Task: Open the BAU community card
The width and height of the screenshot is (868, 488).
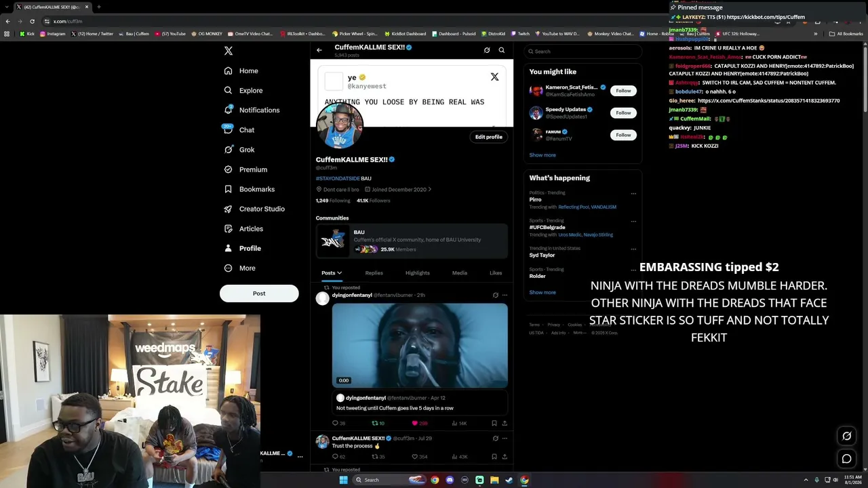Action: point(412,241)
